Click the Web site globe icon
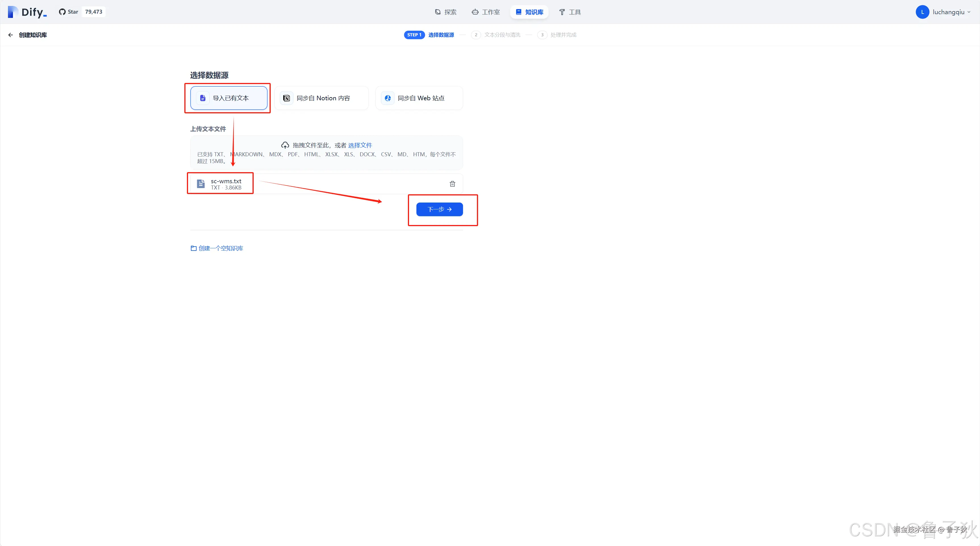This screenshot has height=546, width=980. click(x=388, y=98)
